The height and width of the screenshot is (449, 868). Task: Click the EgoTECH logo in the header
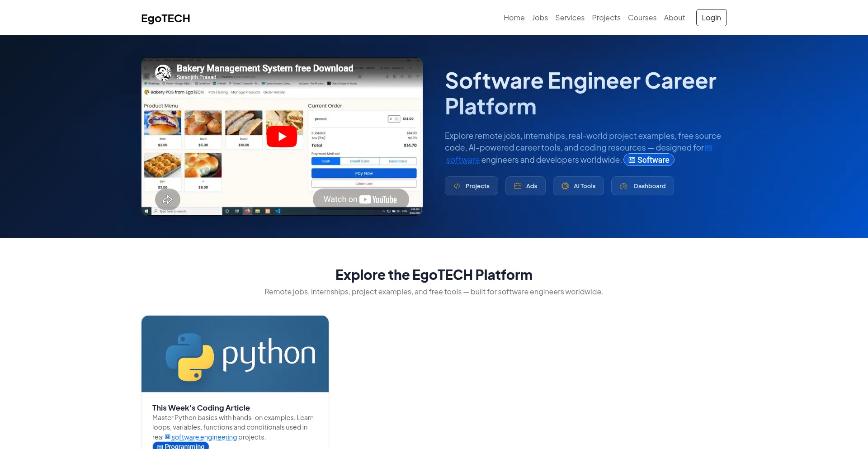pyautogui.click(x=165, y=18)
